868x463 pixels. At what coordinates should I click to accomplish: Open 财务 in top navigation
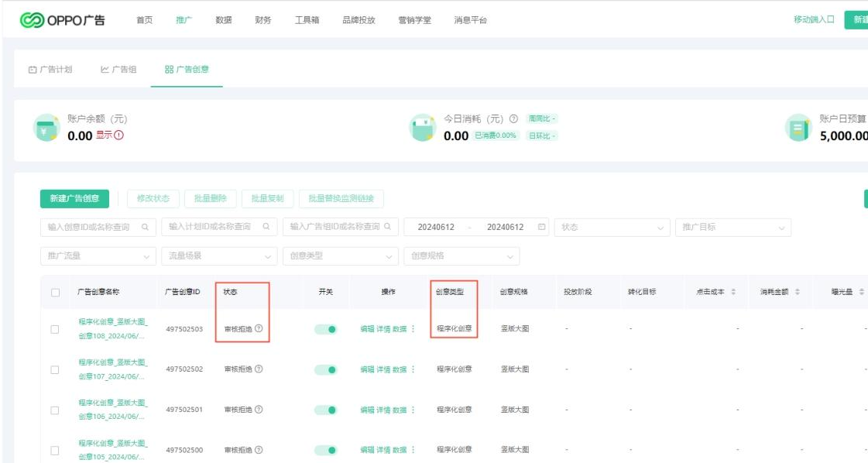[x=263, y=20]
